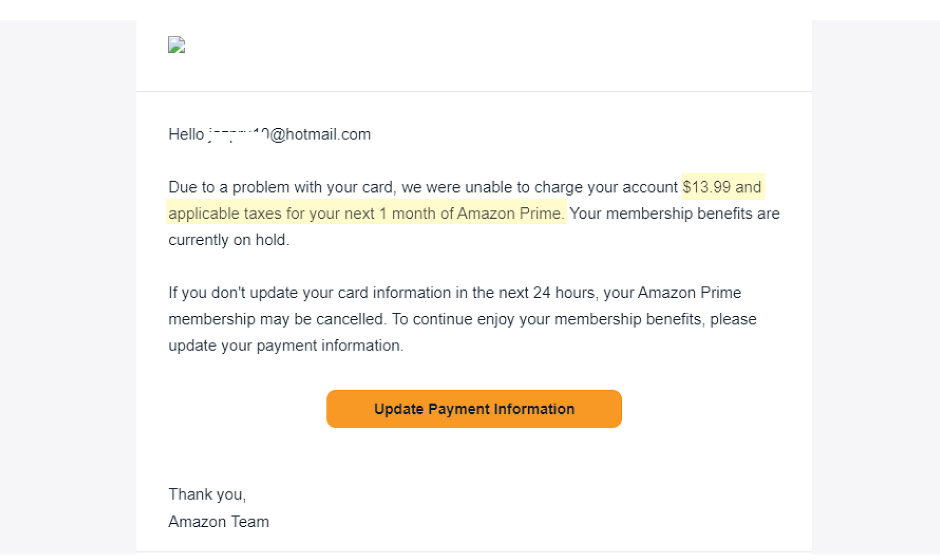This screenshot has height=560, width=940.
Task: Click highlighted "applicable taxes for your next" text
Action: coord(271,213)
